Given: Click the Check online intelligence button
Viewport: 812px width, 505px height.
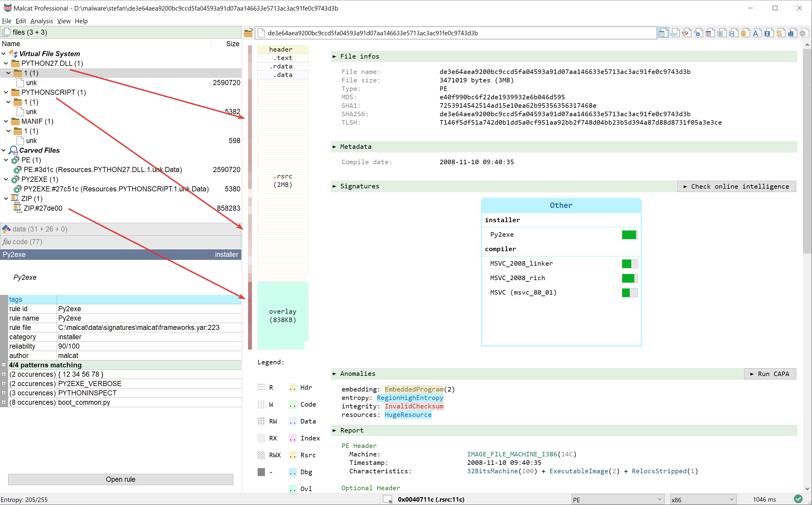Looking at the screenshot, I should 736,186.
